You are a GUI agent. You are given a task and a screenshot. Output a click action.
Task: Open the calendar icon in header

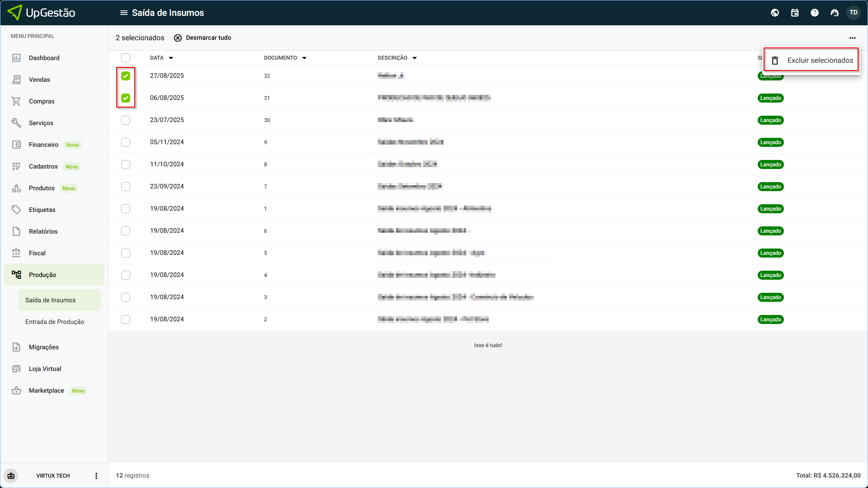[x=795, y=13]
